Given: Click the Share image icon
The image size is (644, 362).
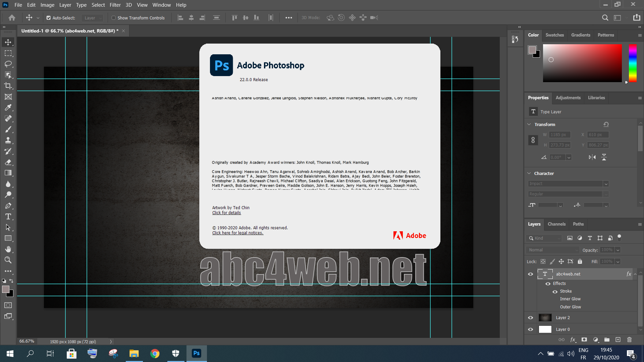Looking at the screenshot, I should coord(637,17).
